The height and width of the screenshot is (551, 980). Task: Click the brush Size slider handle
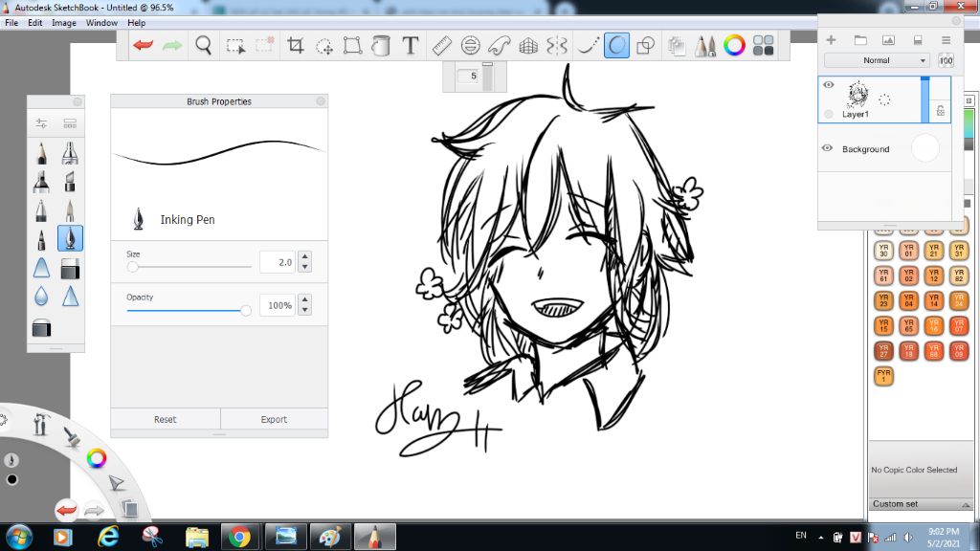pyautogui.click(x=132, y=267)
